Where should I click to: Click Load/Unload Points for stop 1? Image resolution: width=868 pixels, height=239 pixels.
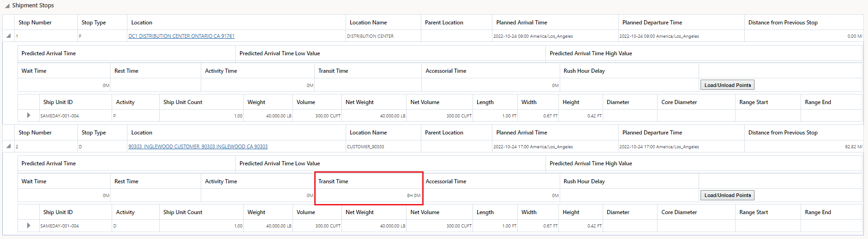coord(727,85)
